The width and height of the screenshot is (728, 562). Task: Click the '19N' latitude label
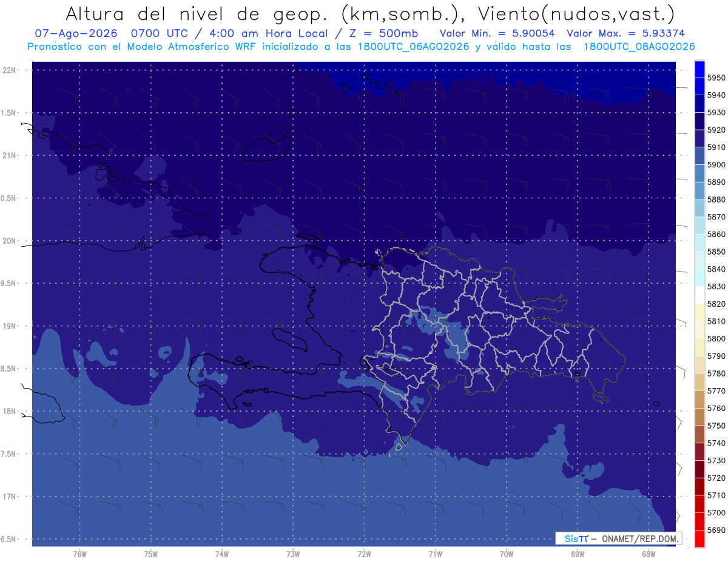[x=9, y=326]
